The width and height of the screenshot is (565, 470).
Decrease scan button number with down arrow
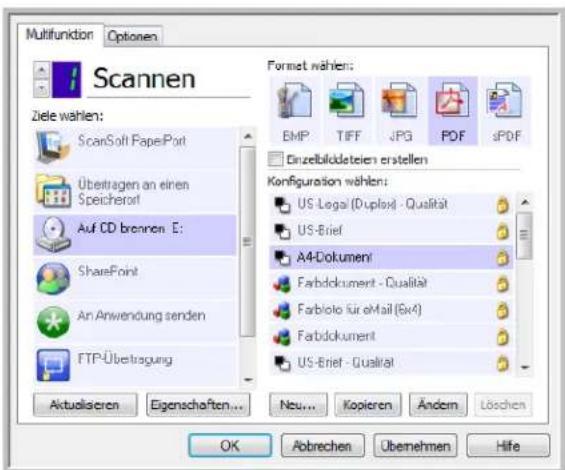click(x=42, y=88)
